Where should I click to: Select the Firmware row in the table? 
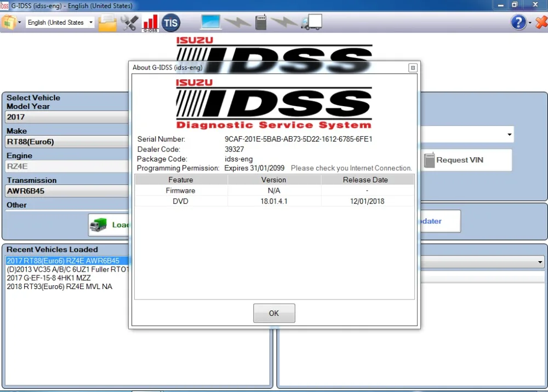(x=275, y=191)
